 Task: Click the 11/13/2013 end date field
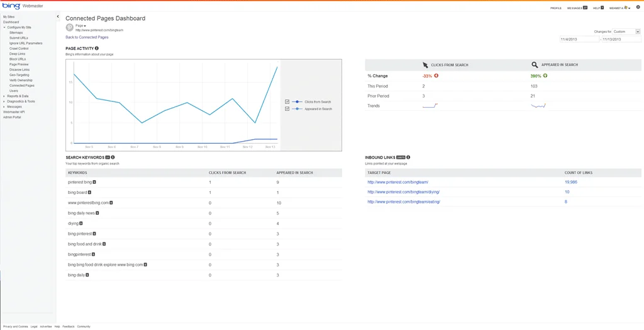pos(621,39)
